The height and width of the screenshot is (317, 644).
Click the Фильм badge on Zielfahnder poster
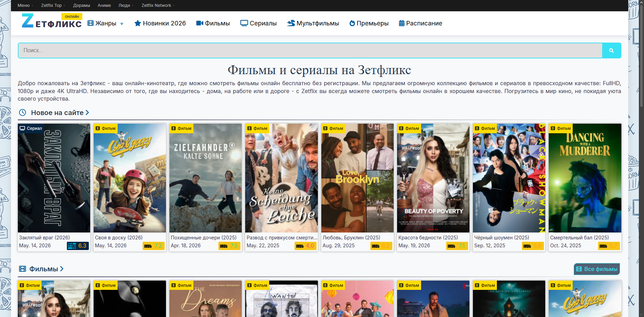(x=181, y=128)
